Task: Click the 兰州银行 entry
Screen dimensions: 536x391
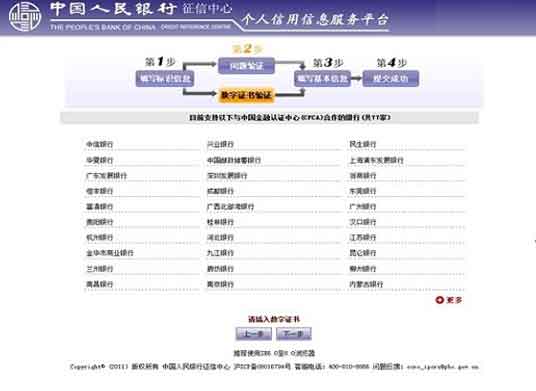Action: (x=99, y=269)
